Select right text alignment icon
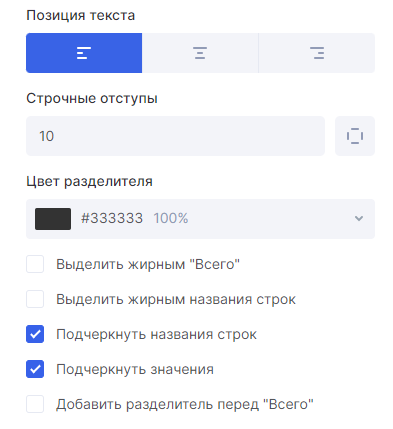This screenshot has height=429, width=393. point(317,53)
